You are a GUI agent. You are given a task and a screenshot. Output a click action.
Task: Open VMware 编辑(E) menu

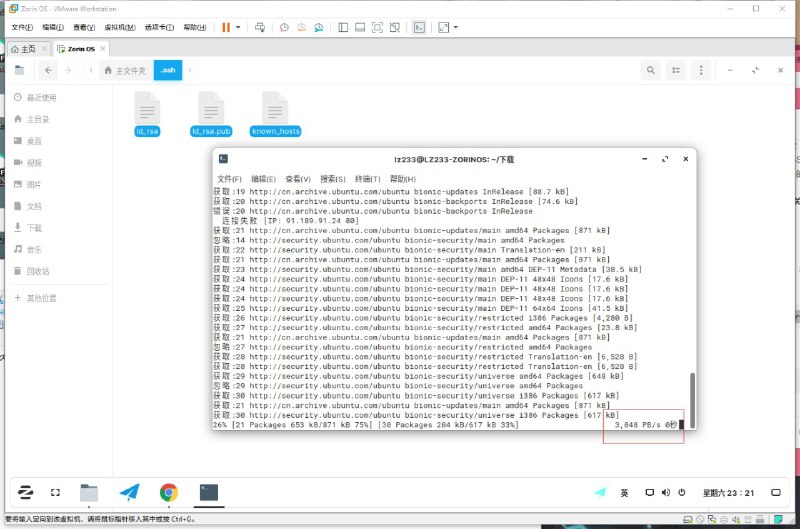point(53,28)
